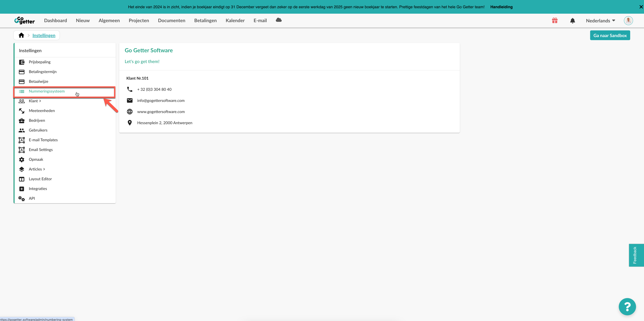Viewport: 644px width, 321px height.
Task: Open the Kalender menu
Action: tap(235, 21)
